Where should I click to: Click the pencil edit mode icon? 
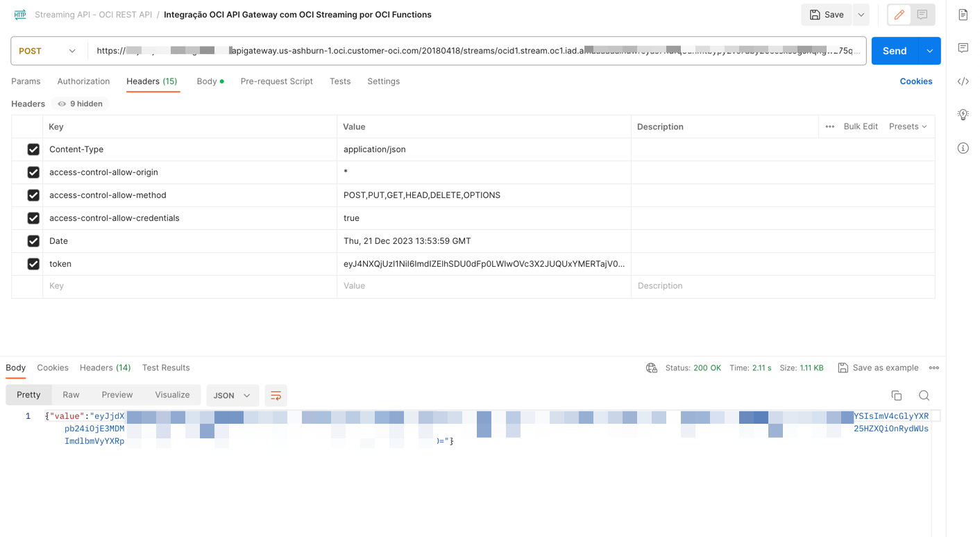click(899, 15)
